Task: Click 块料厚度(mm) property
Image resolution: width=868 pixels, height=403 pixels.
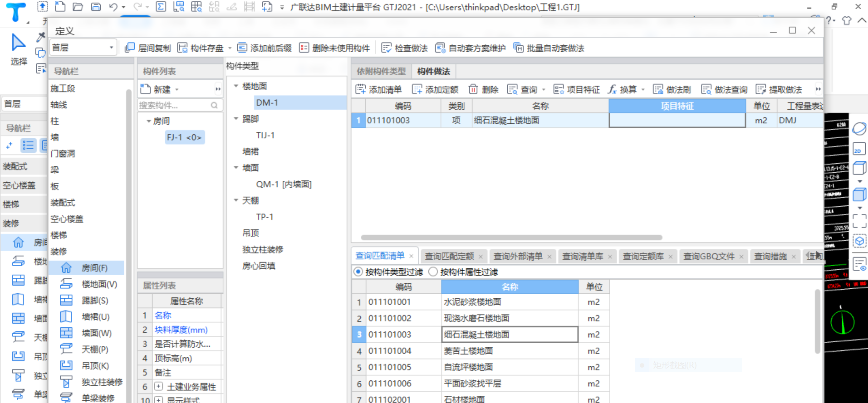Action: (181, 330)
